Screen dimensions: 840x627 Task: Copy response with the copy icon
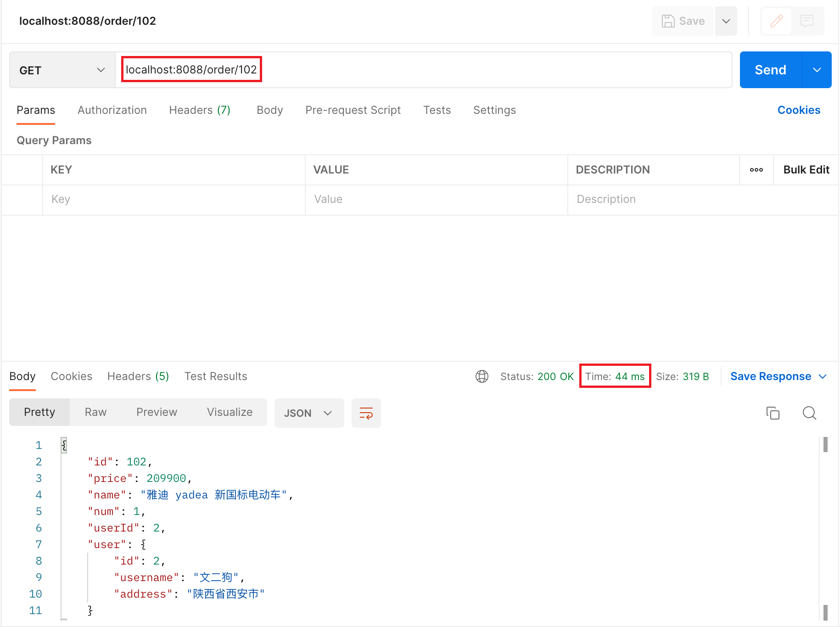[x=773, y=413]
